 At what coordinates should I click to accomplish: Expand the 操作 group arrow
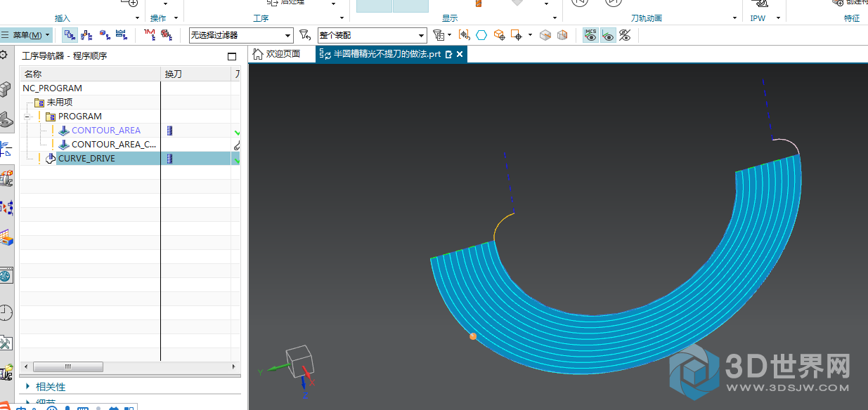pos(176,18)
